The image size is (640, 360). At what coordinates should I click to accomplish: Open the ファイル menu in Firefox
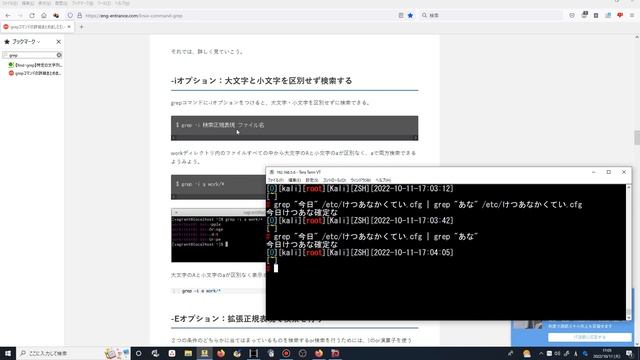(10, 3)
